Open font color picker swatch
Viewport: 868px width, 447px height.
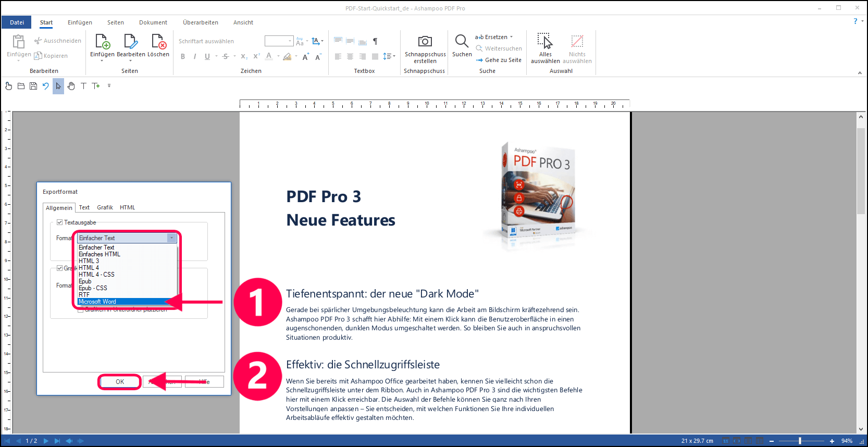click(x=269, y=56)
